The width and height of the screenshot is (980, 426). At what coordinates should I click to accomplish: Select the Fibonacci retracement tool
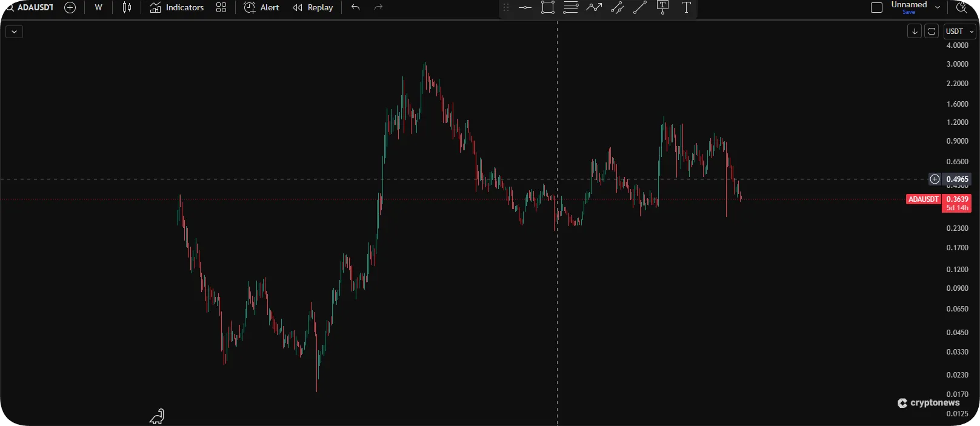[x=571, y=8]
